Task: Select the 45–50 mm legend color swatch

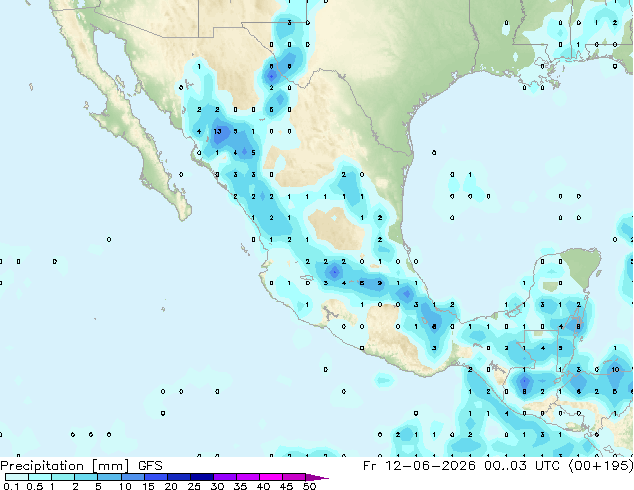Action: (x=294, y=477)
